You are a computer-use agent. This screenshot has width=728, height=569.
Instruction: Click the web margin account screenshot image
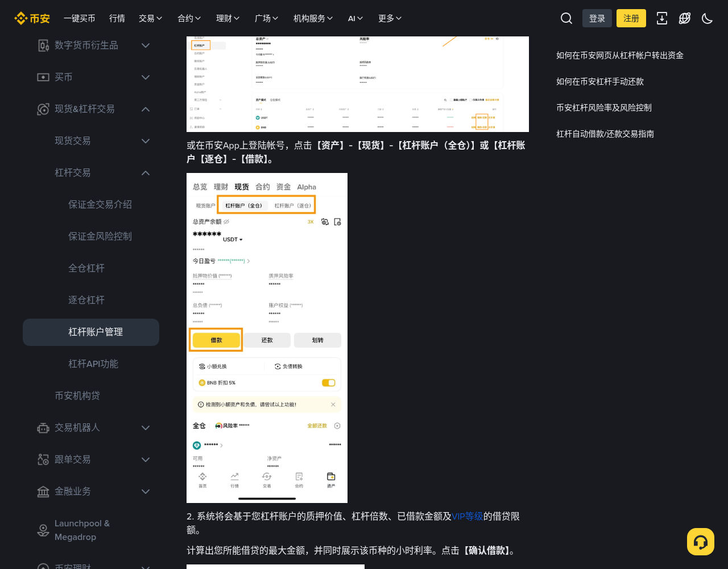coord(358,84)
